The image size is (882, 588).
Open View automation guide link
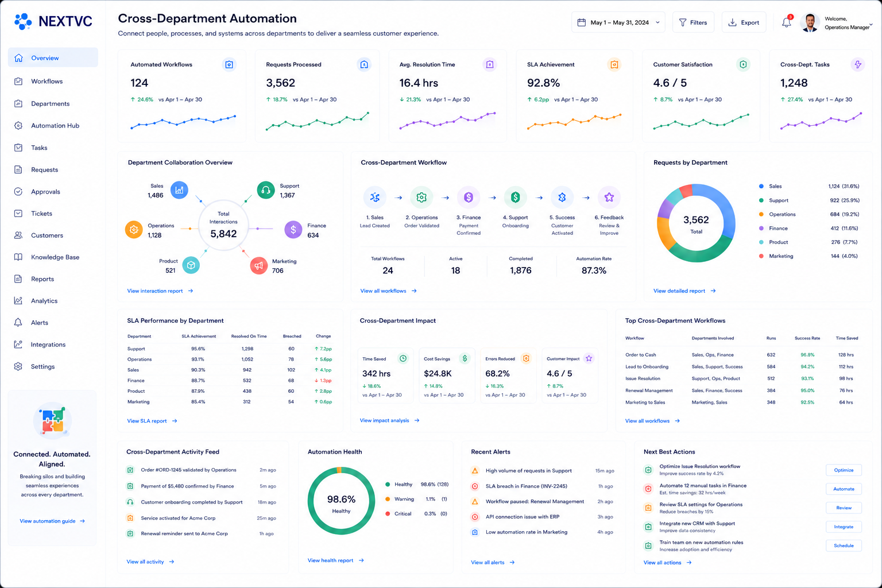[52, 521]
